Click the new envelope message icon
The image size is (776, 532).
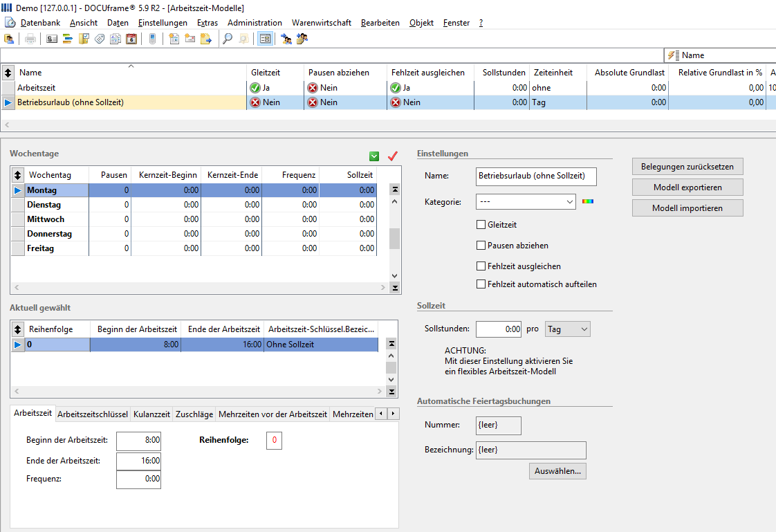[x=190, y=39]
